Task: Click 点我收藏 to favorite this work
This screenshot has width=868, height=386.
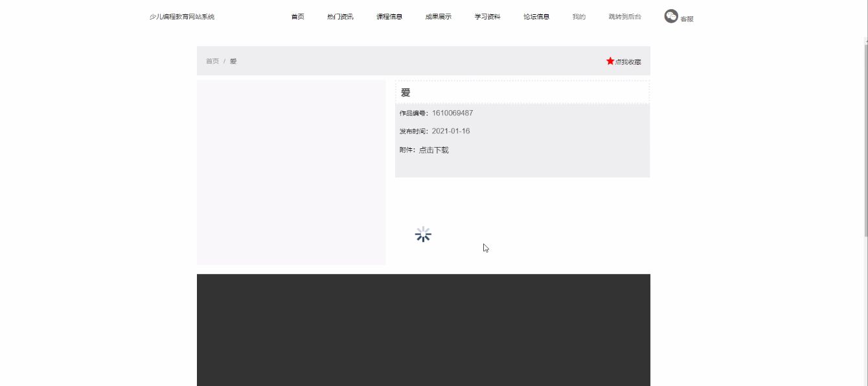Action: point(628,62)
